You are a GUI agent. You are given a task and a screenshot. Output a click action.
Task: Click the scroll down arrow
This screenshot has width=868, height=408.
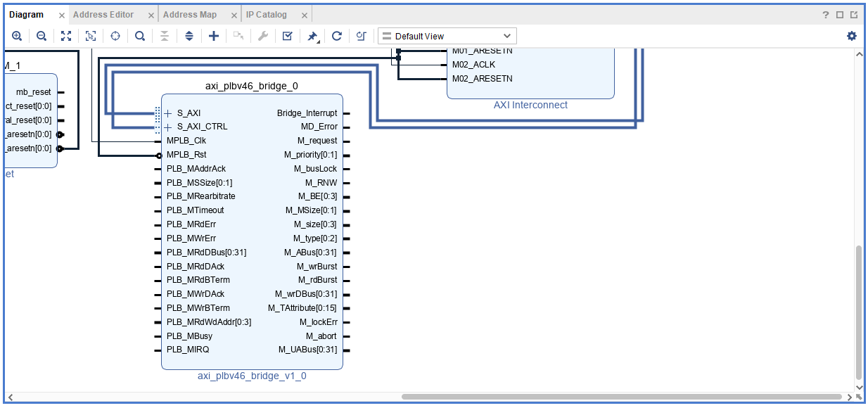[858, 388]
